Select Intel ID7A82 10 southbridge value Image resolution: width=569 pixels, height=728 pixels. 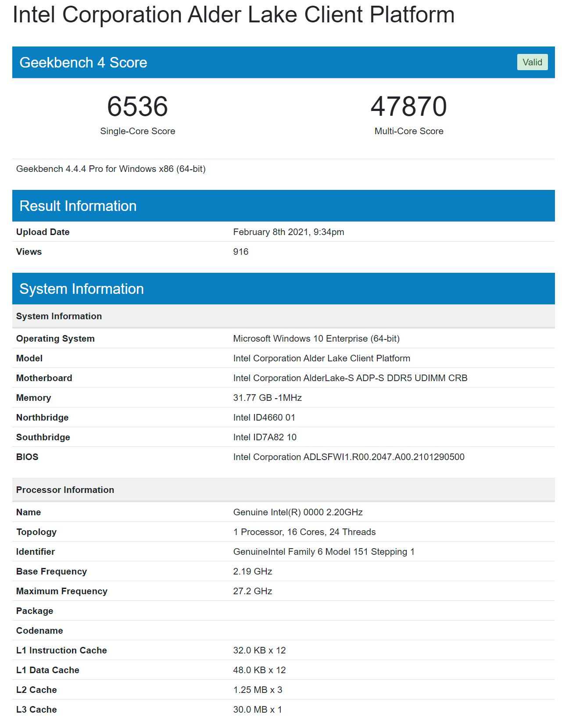(265, 437)
